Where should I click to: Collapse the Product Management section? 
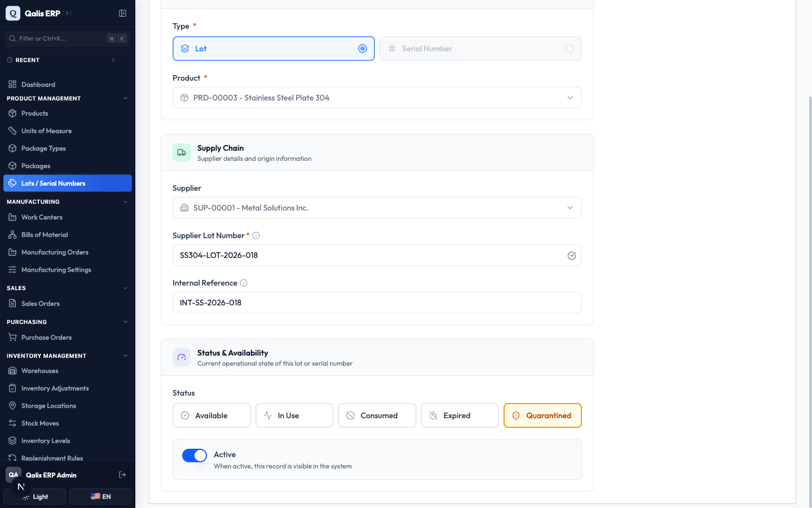point(125,98)
